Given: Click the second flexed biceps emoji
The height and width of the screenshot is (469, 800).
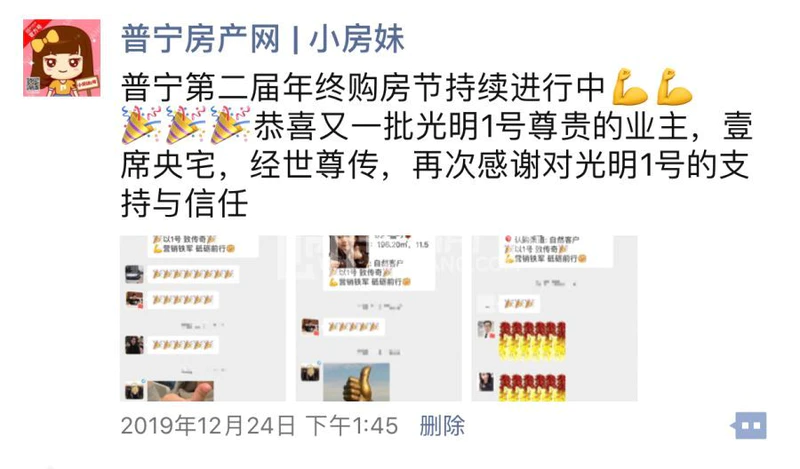Looking at the screenshot, I should pyautogui.click(x=673, y=87).
